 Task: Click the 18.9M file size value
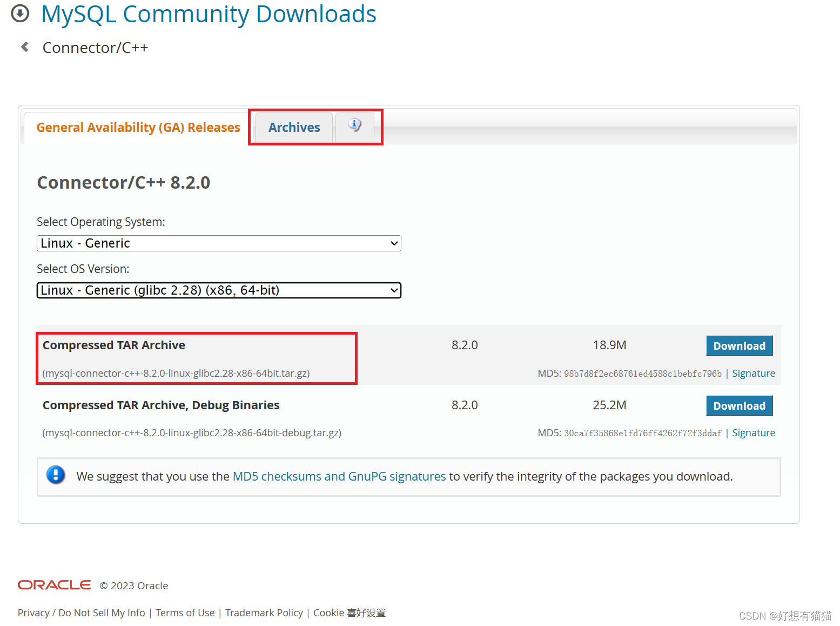609,345
